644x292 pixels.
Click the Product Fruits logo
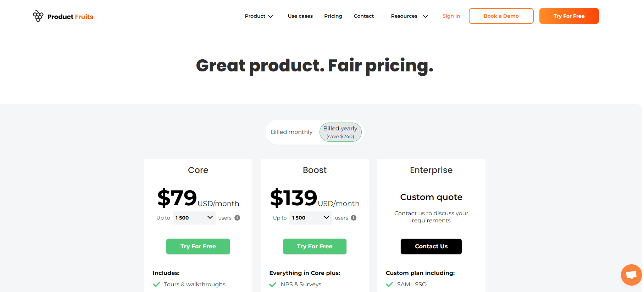point(63,16)
